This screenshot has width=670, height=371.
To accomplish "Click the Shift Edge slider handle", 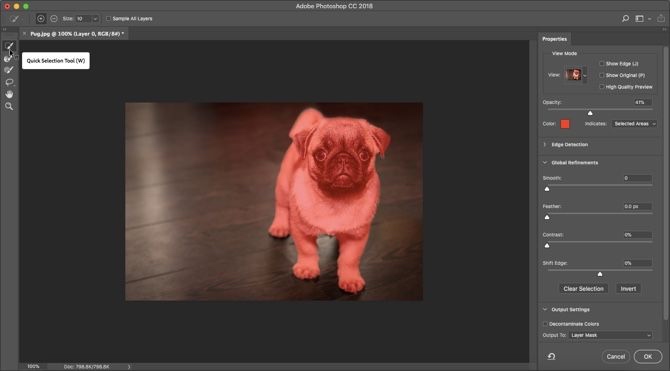I will [x=600, y=274].
